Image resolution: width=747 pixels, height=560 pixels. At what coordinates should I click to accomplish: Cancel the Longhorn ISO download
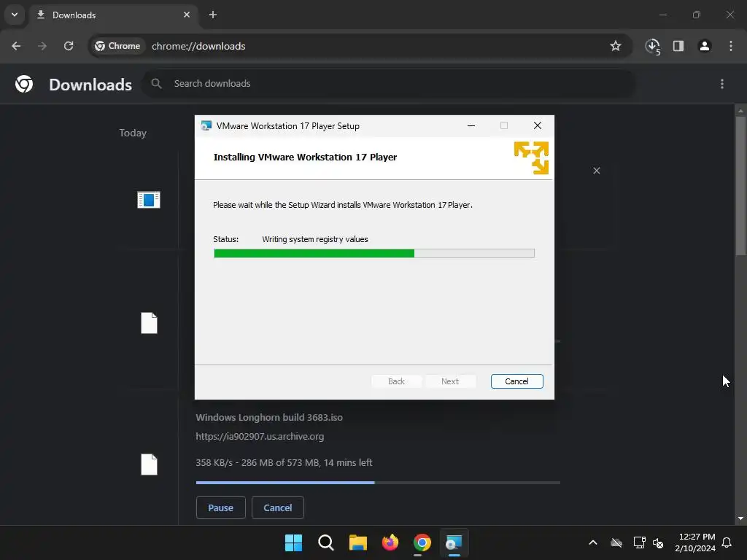[278, 507]
